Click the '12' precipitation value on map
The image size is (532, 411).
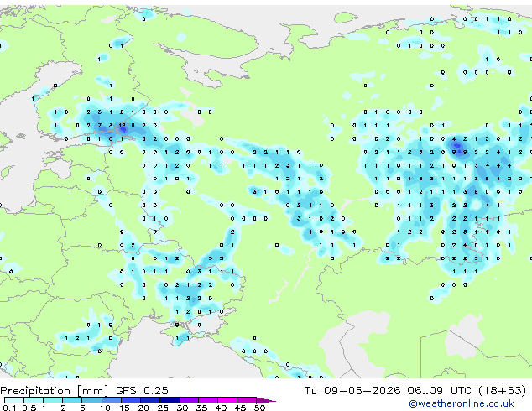[x=122, y=126]
